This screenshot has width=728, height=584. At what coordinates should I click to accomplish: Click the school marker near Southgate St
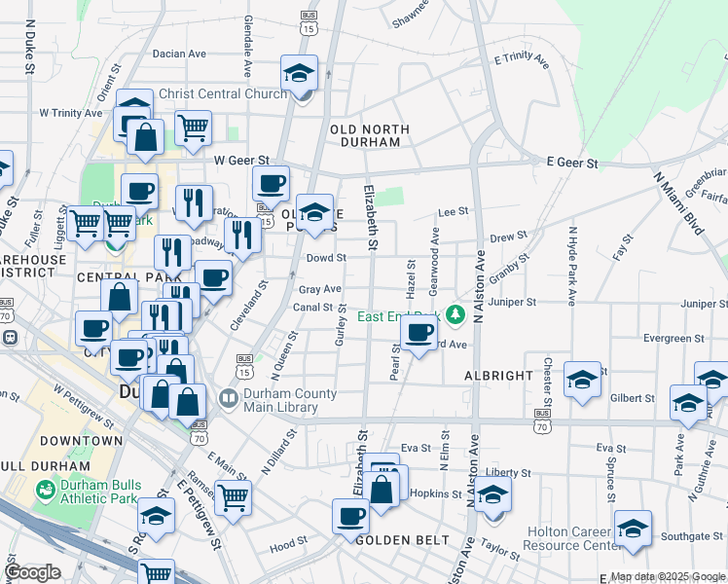point(633,529)
